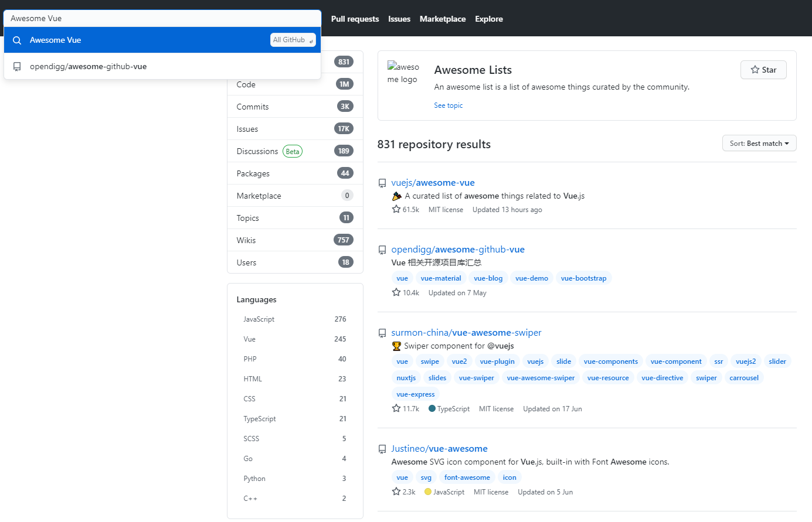Image resolution: width=812 pixels, height=522 pixels.
Task: Open Explore in top navigation
Action: pyautogui.click(x=489, y=19)
